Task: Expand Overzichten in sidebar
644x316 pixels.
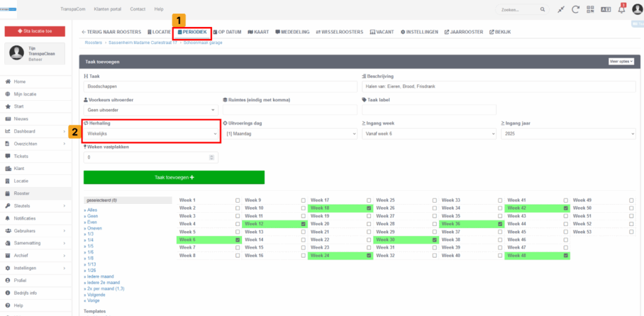Action: pos(35,144)
